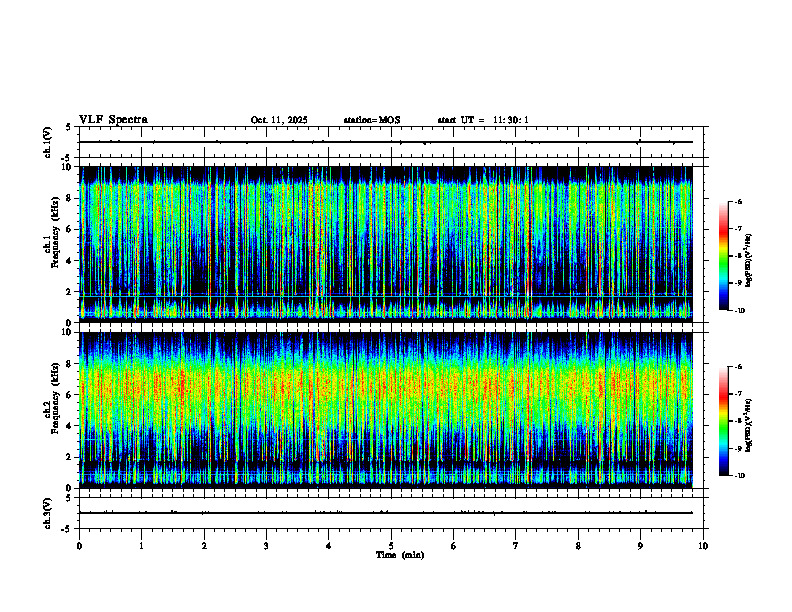Viewport: 792px width, 612px height.
Task: Click time axis tick label "10"
Action: 703,546
